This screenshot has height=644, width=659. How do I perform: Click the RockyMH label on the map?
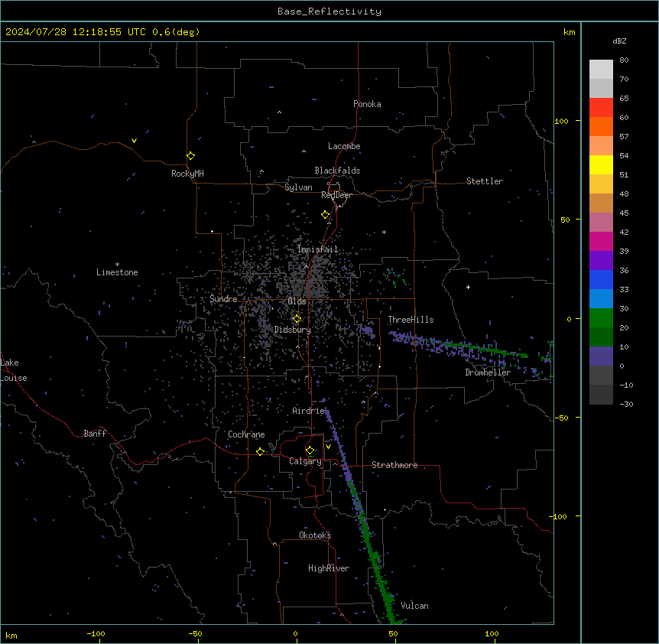coord(187,174)
